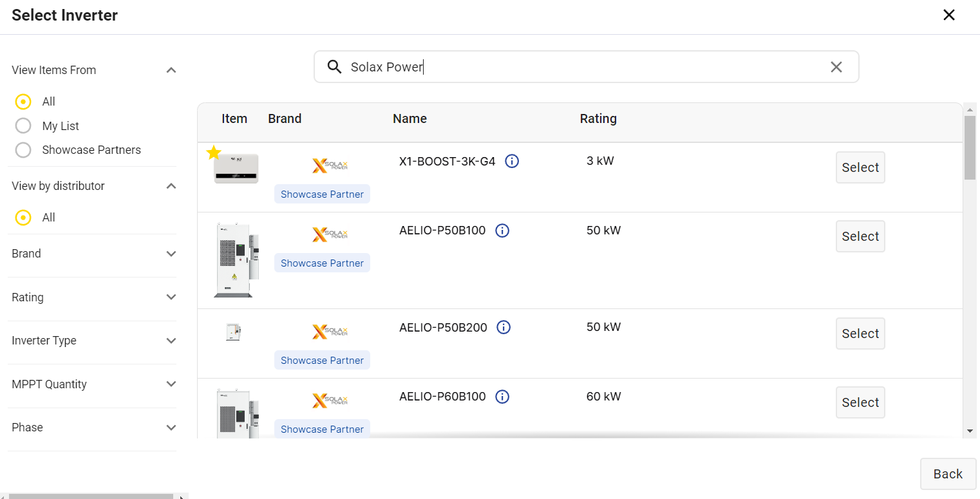Click Solax logo in AELIO-P50B100 row
Image resolution: width=980 pixels, height=499 pixels.
pos(330,234)
